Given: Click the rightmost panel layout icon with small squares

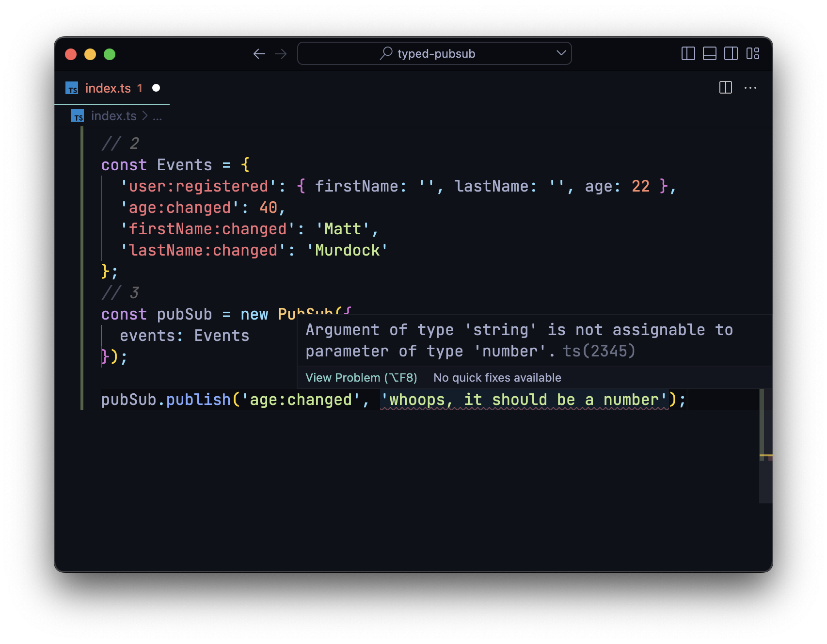Looking at the screenshot, I should pos(754,54).
